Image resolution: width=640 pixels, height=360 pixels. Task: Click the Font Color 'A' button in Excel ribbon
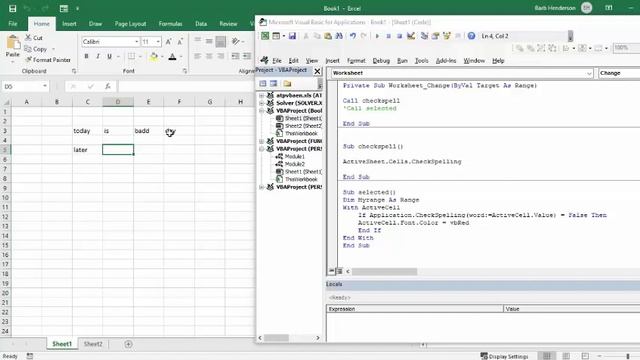[x=173, y=57]
